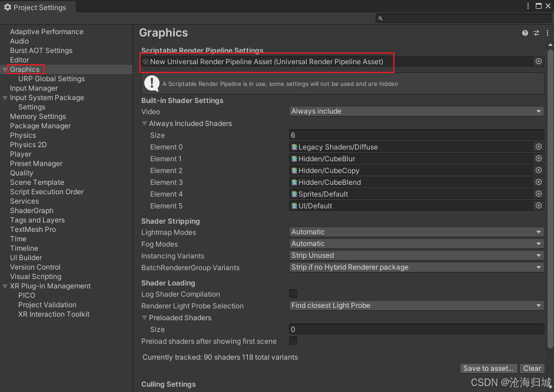Select the TextMesh Pro category
The width and height of the screenshot is (554, 392).
(x=33, y=230)
